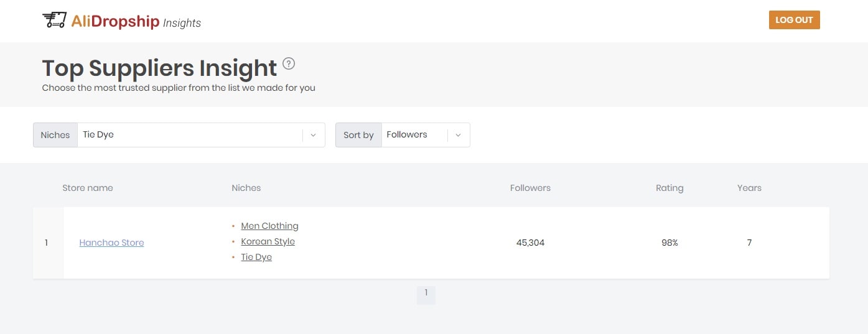Click the Insights text beside the logo

(182, 23)
